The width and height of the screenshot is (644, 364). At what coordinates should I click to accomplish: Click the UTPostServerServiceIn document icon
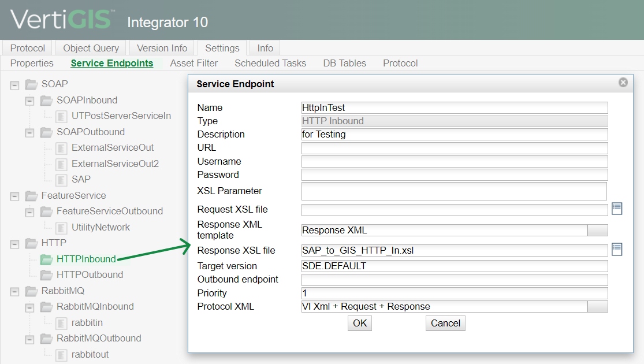pos(61,117)
